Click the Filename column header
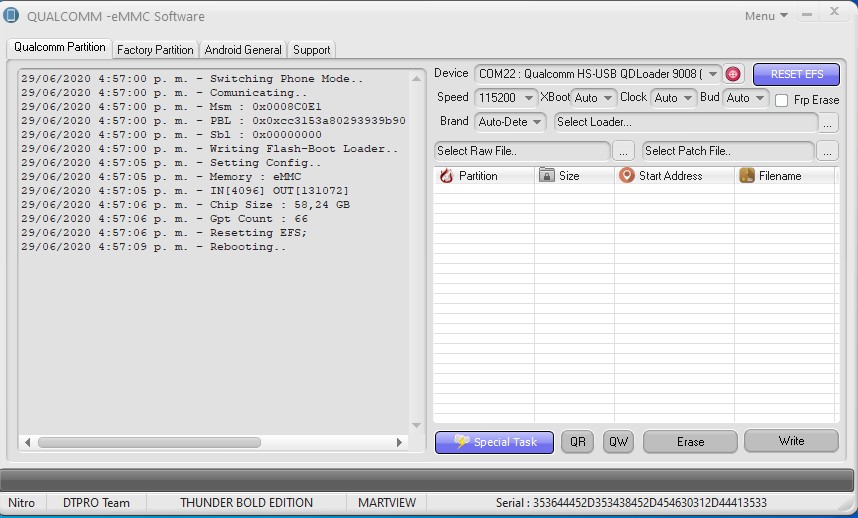This screenshot has width=858, height=518. point(785,176)
